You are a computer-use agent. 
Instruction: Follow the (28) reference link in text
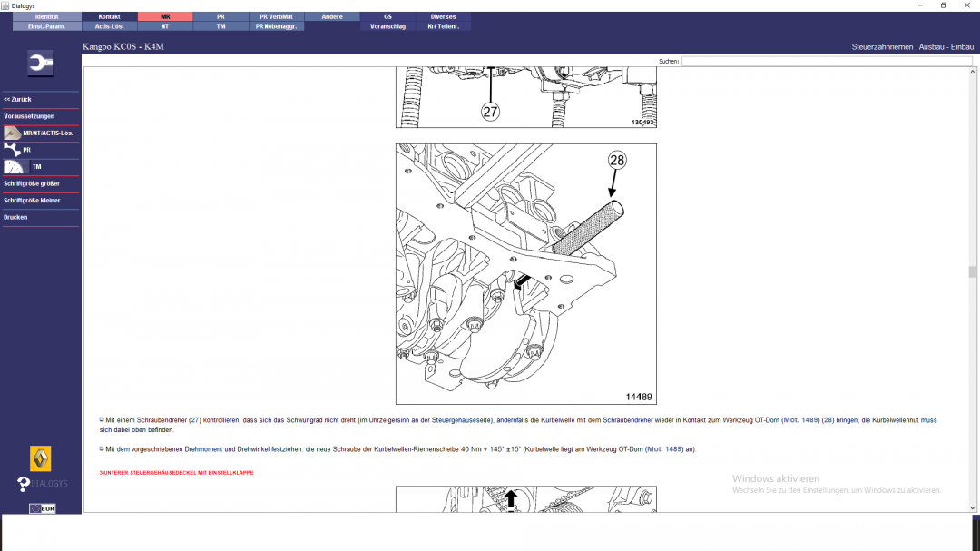point(828,420)
